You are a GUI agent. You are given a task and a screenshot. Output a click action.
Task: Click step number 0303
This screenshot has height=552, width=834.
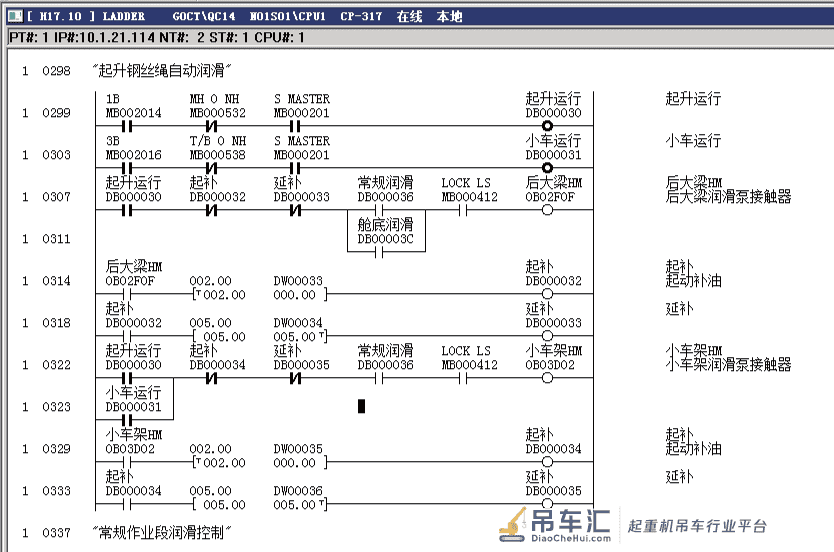pos(56,155)
